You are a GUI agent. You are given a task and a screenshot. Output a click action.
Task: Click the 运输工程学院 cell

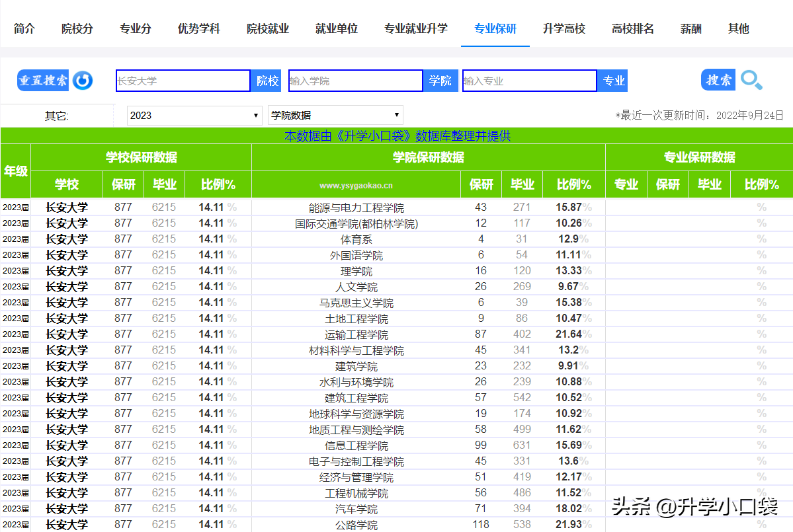[x=356, y=334]
